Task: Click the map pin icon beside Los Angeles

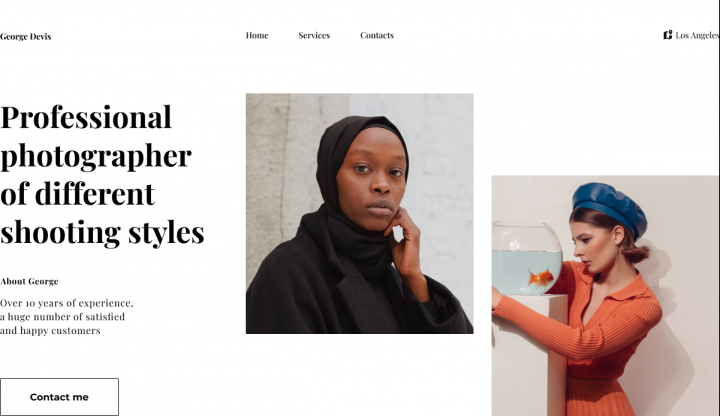Action: click(x=668, y=35)
